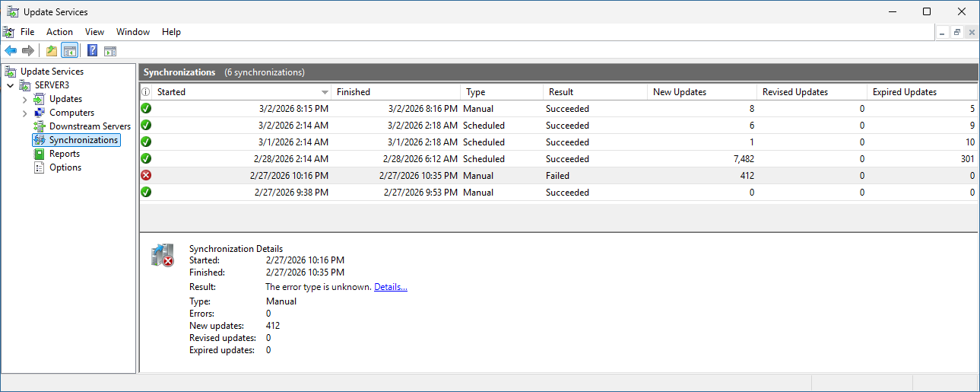The height and width of the screenshot is (392, 980).
Task: Click finished time '2/28/2026 6:12 AM'
Action: [x=420, y=159]
